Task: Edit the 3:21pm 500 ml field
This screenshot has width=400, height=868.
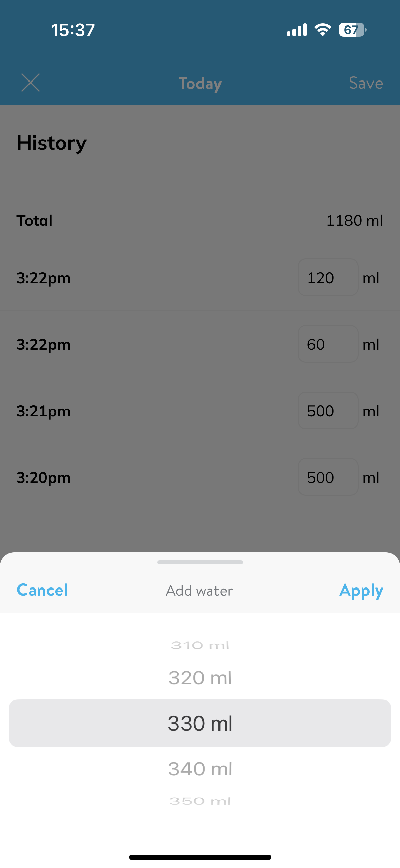Action: [328, 411]
